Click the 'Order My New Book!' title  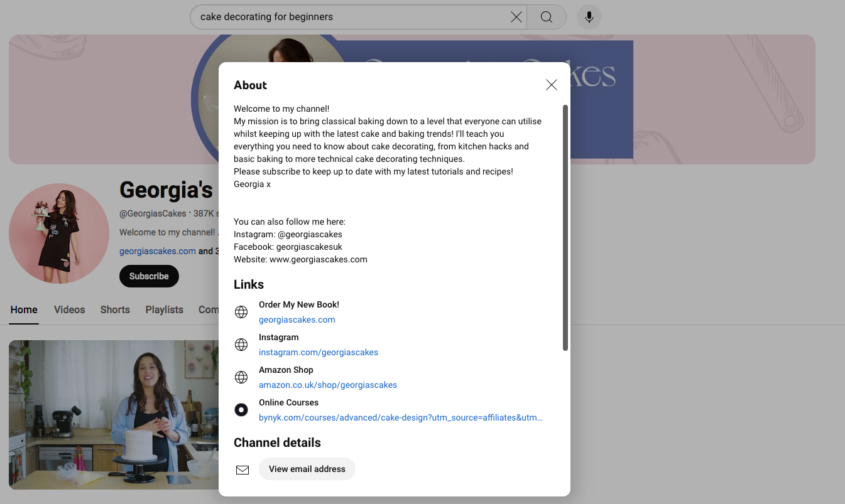coord(299,304)
